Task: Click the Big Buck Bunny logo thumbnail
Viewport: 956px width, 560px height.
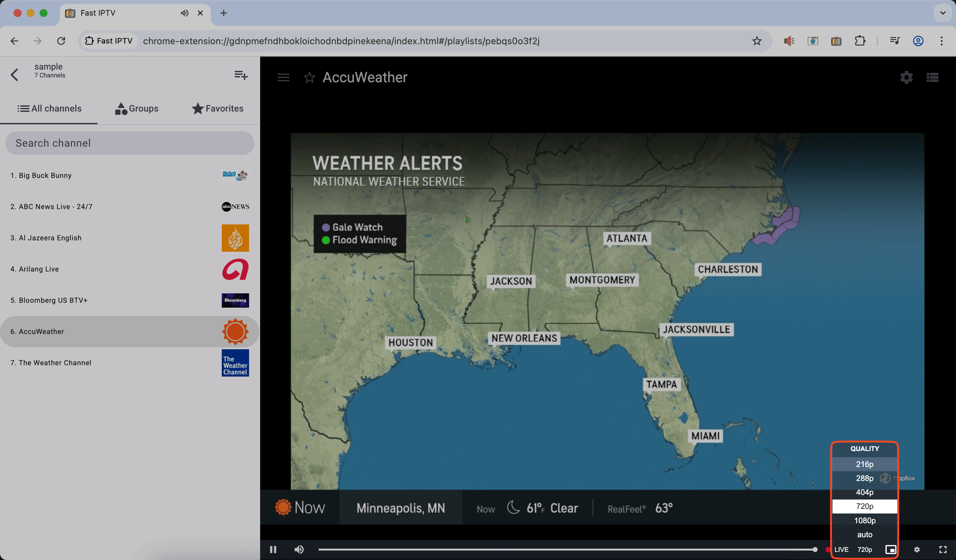Action: tap(235, 175)
